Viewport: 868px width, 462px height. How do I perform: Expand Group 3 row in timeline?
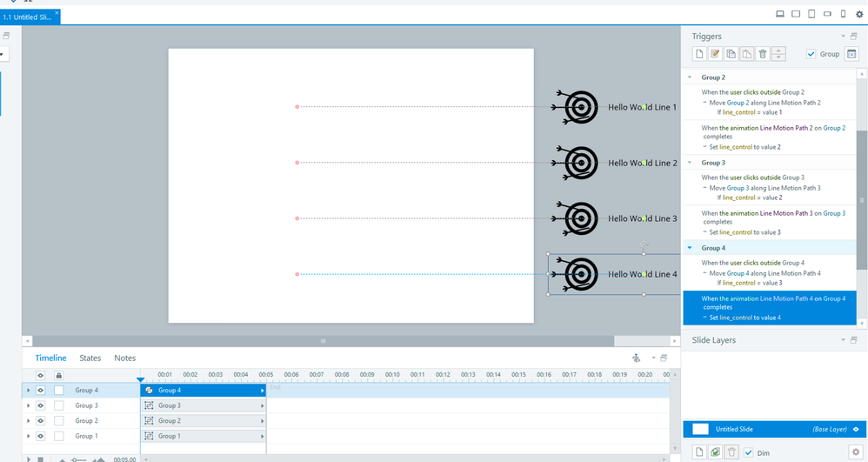coord(28,405)
